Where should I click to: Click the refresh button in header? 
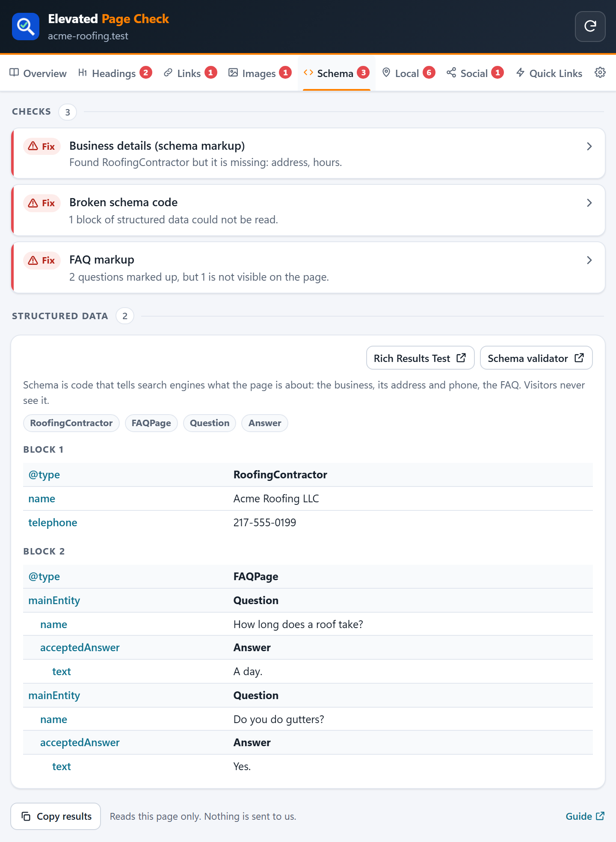click(x=590, y=27)
